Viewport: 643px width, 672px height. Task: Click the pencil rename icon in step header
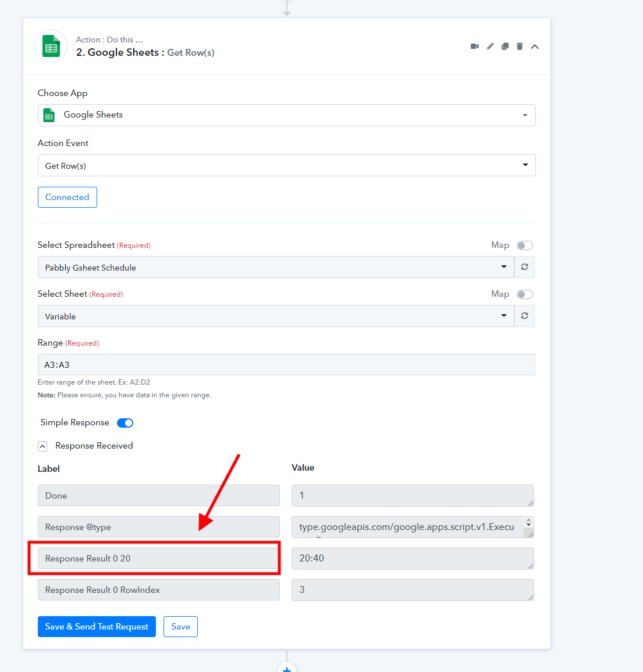coord(490,47)
